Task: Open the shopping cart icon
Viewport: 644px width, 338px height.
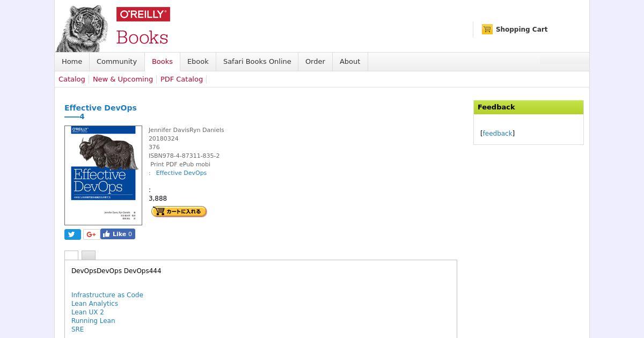Action: tap(487, 30)
